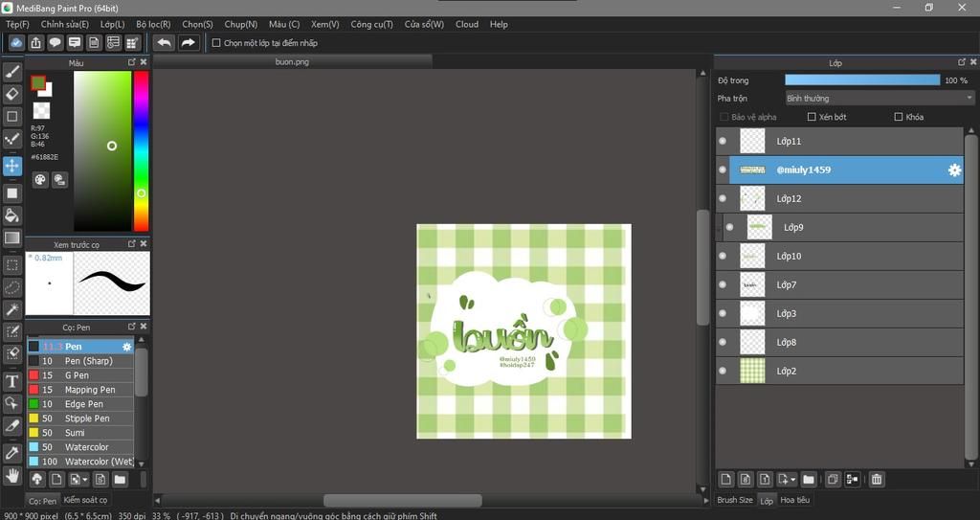
Task: Click the Undo arrow in the toolbar
Action: pos(164,43)
